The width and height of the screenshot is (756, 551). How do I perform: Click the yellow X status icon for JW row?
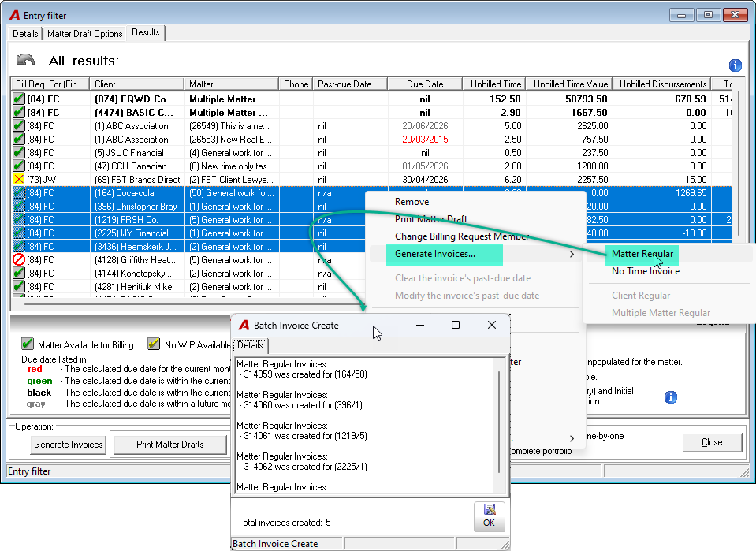[x=18, y=179]
